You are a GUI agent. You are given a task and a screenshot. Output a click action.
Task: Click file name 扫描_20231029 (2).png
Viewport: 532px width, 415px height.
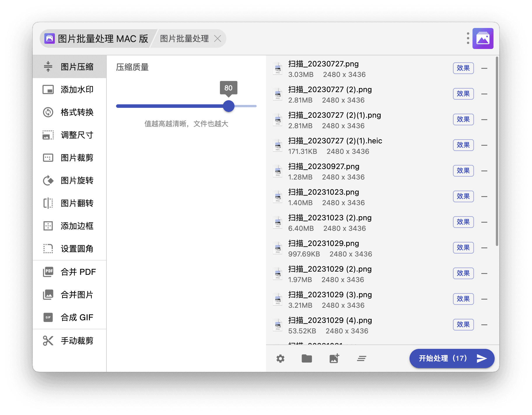[330, 269]
